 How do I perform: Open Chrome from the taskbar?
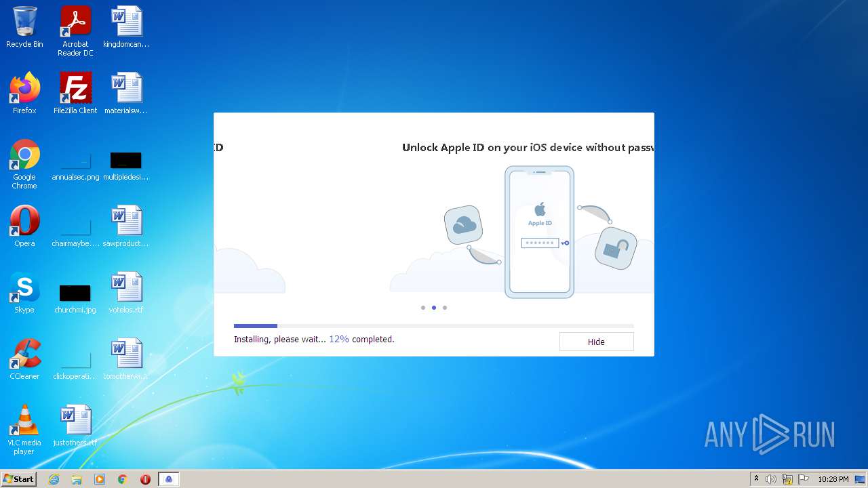123,479
